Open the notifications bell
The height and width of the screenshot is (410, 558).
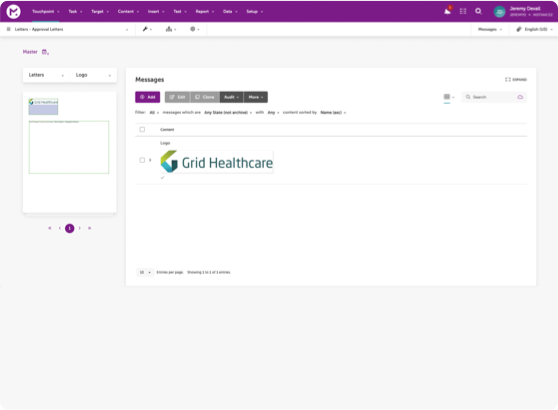(x=448, y=11)
